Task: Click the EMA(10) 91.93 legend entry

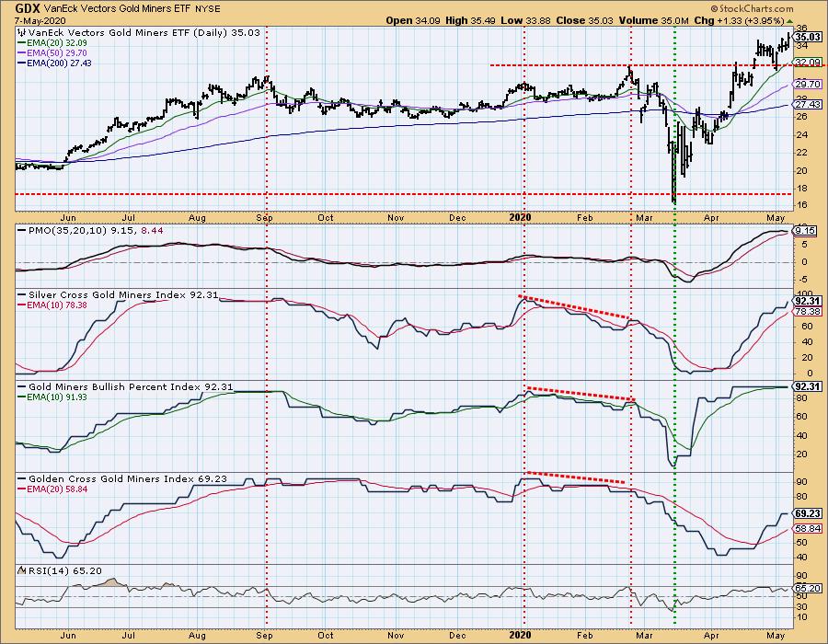Action: 52,397
